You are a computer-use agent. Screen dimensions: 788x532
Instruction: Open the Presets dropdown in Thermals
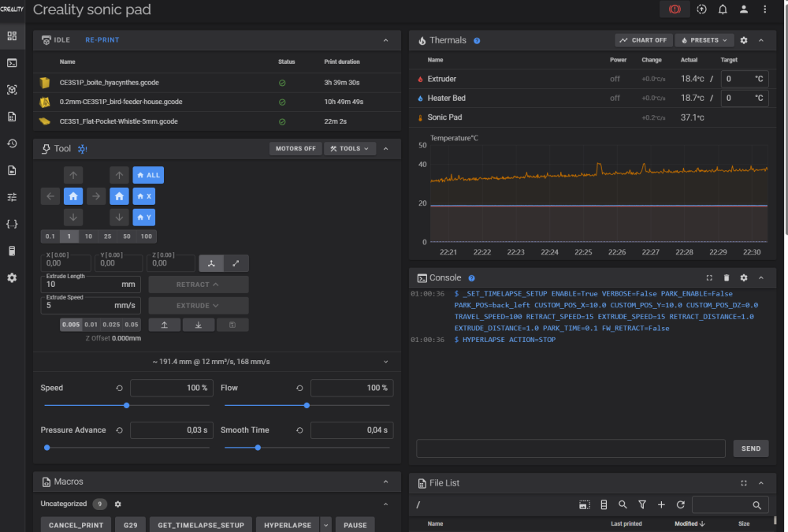pyautogui.click(x=704, y=40)
